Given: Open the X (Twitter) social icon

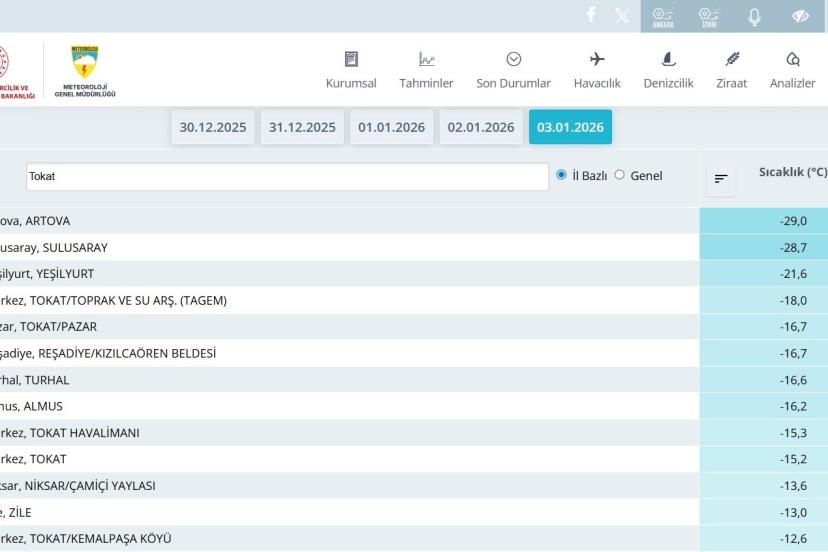Looking at the screenshot, I should click(x=622, y=16).
